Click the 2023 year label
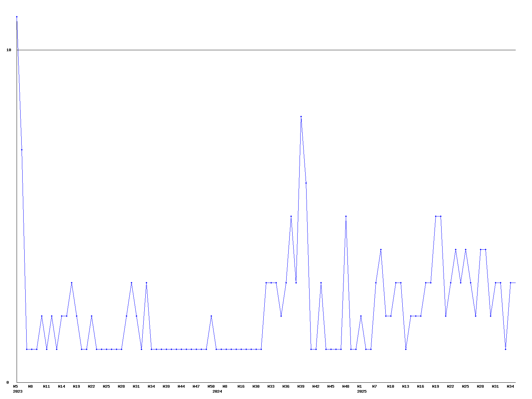532x399 pixels. [x=18, y=391]
